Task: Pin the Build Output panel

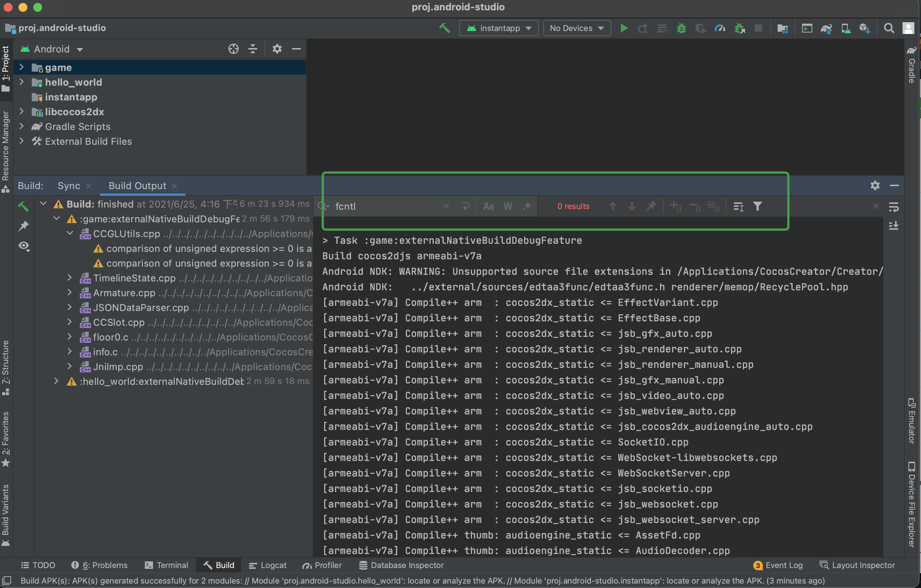Action: [24, 226]
